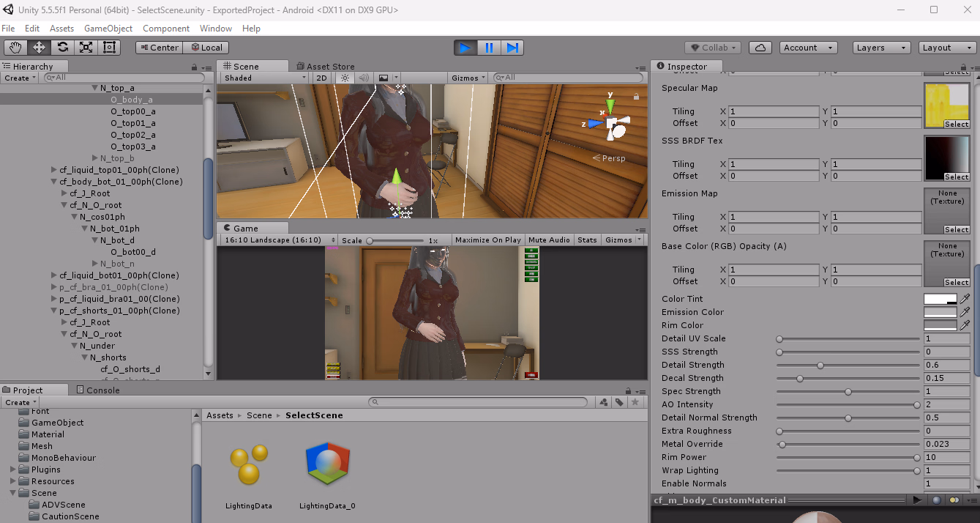Click Select button for Specular Map
980x523 pixels.
[956, 125]
